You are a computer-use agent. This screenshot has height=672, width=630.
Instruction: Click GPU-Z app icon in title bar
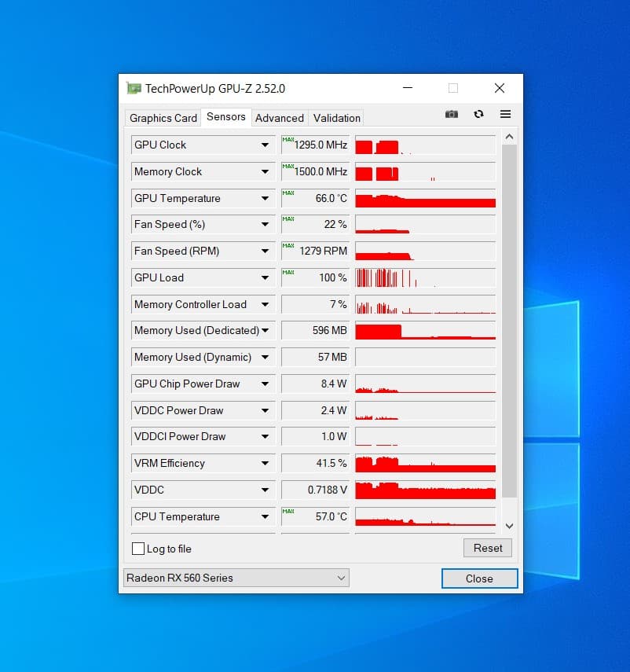[x=134, y=88]
